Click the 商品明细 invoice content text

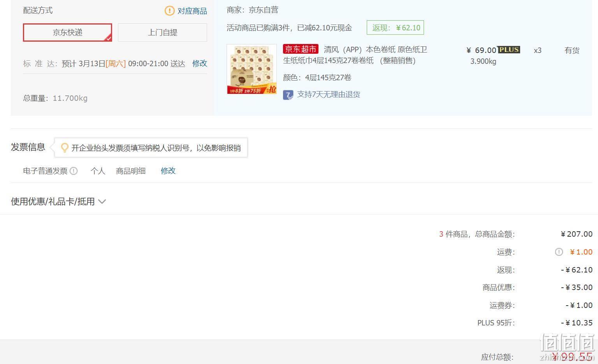[x=131, y=171]
